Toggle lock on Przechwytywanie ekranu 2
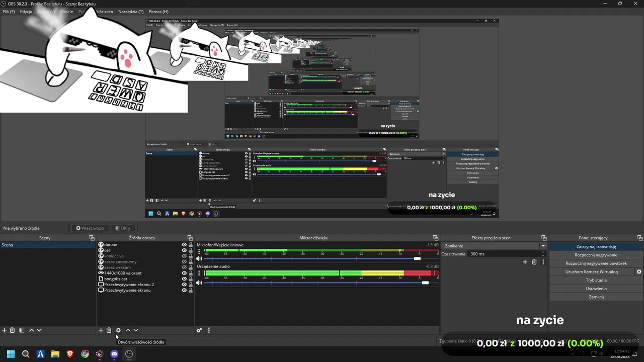The width and height of the screenshot is (644, 362). pos(191,285)
